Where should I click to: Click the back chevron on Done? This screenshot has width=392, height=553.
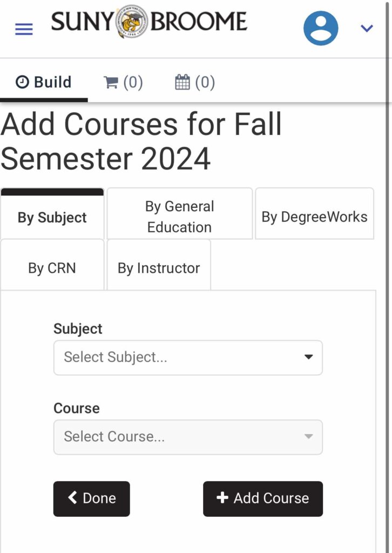click(72, 497)
